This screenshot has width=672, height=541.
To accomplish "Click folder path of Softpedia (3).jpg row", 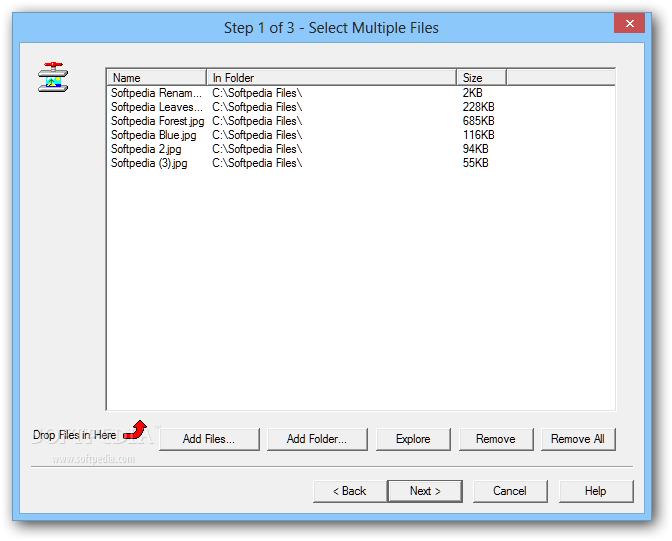I will point(257,163).
